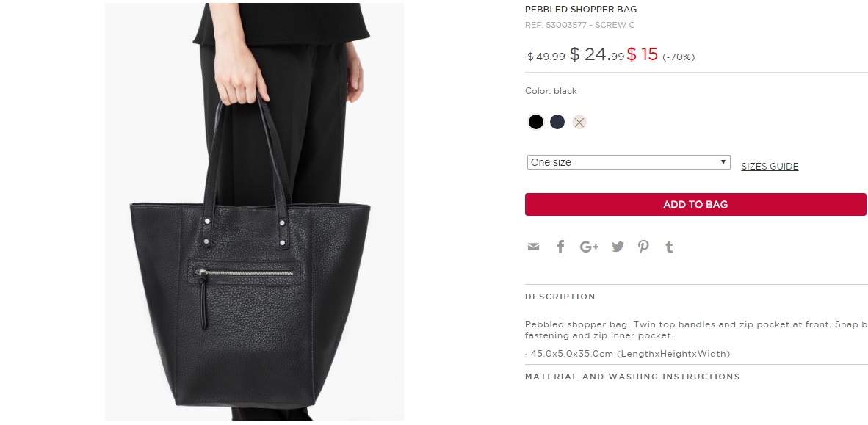This screenshot has height=425, width=868.
Task: Open the One size dropdown
Action: coord(629,162)
